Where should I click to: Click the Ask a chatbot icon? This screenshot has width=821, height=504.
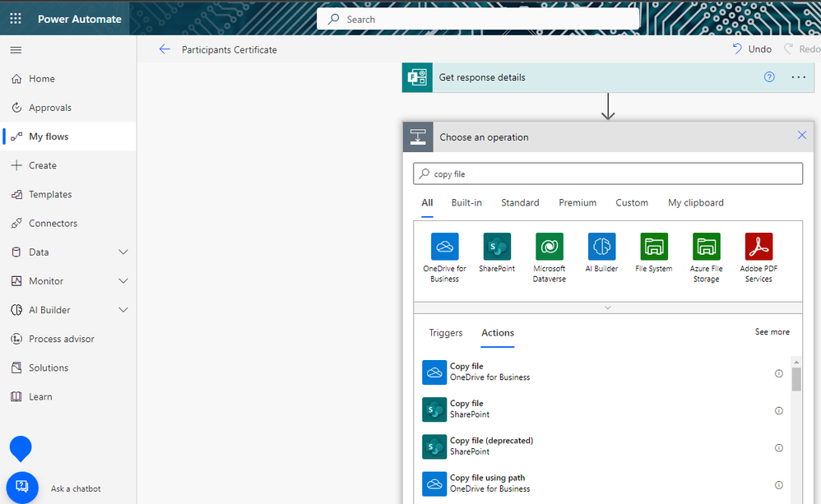22,488
